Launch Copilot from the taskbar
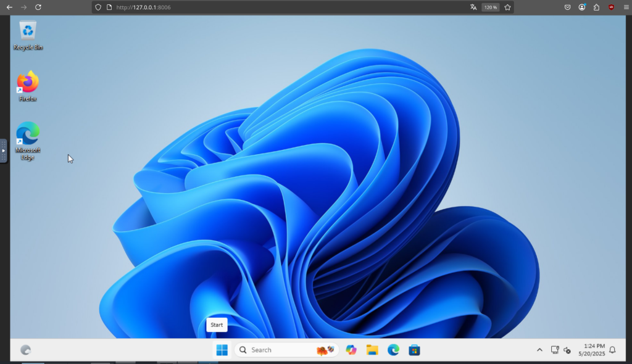The width and height of the screenshot is (632, 364). (x=351, y=350)
